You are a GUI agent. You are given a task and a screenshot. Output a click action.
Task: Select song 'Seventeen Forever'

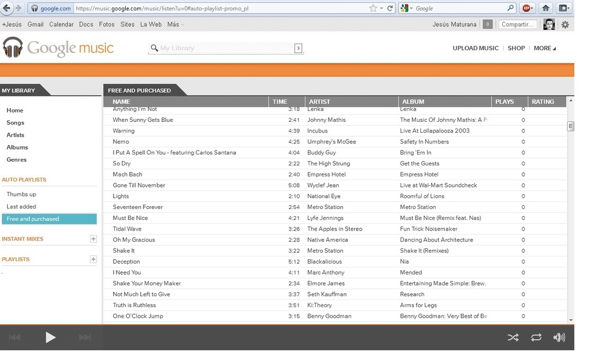tap(138, 207)
